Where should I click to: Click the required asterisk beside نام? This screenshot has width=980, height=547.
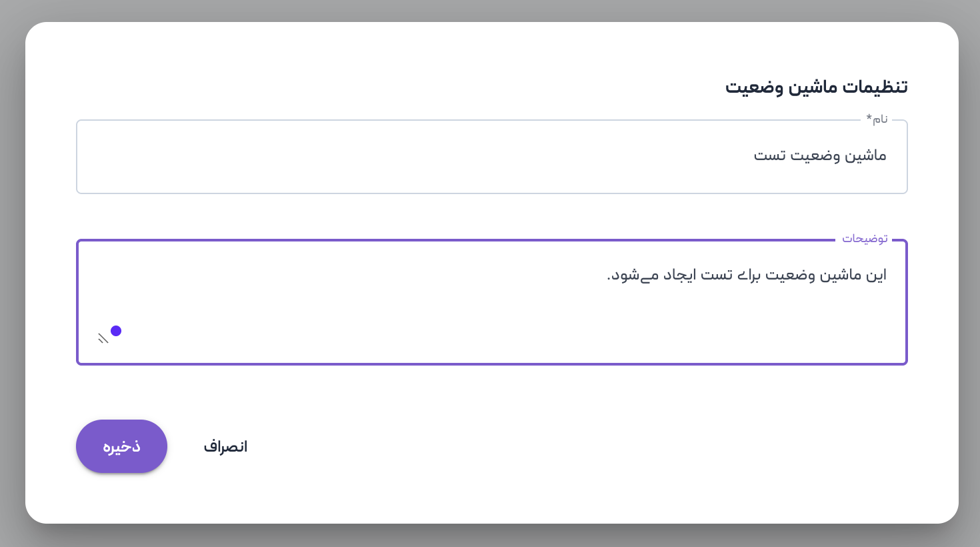[869, 118]
